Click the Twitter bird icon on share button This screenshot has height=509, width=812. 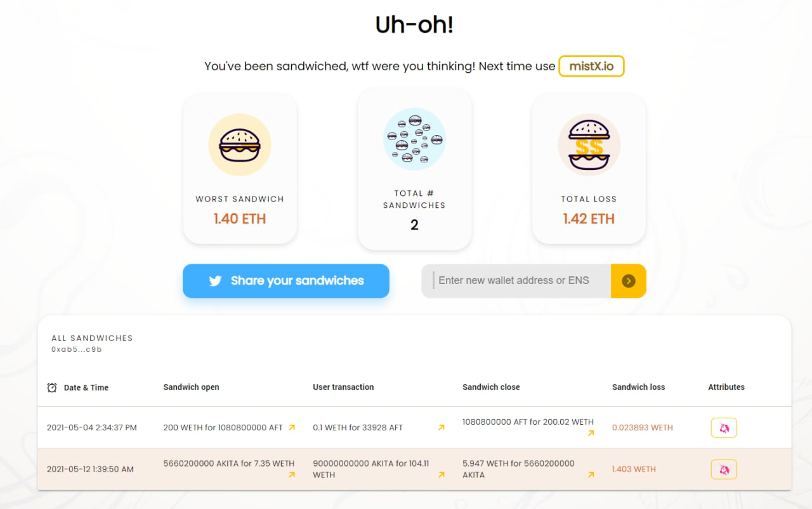[x=215, y=281]
